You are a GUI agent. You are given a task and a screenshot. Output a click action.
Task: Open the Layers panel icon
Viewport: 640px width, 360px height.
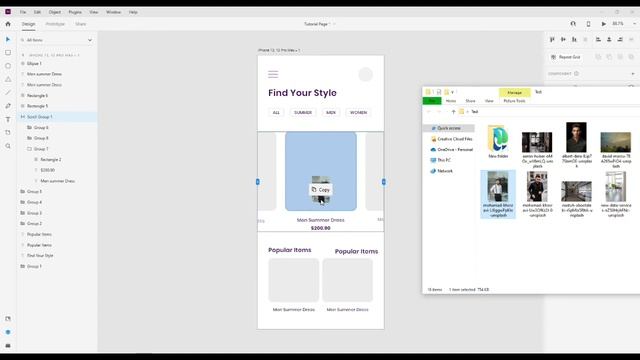coord(8,332)
